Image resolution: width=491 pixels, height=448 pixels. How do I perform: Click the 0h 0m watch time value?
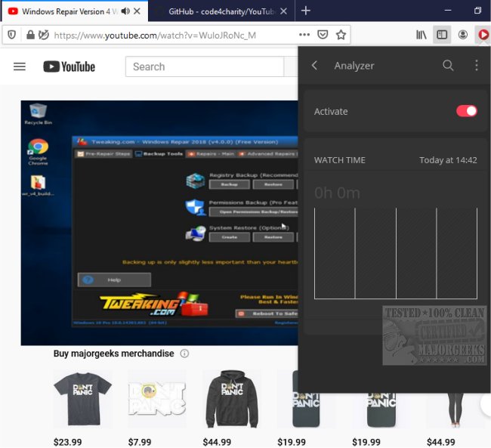337,193
